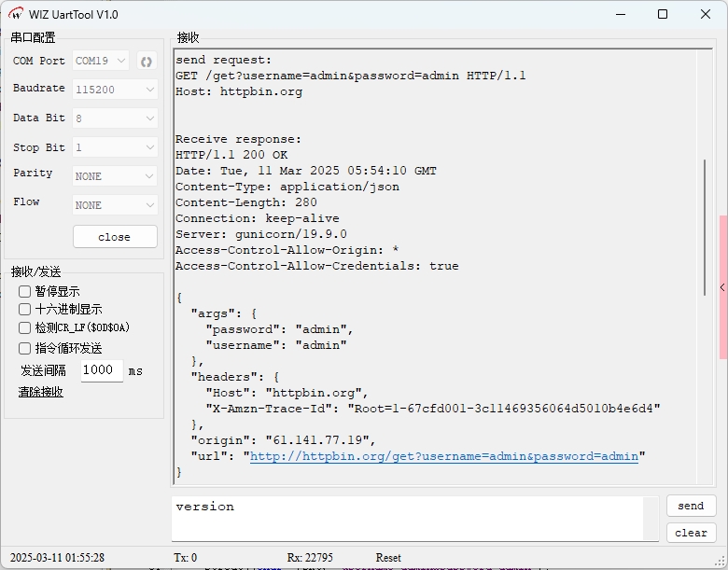Toggle the 十六进制显示 checkbox
The height and width of the screenshot is (570, 728).
[x=25, y=309]
